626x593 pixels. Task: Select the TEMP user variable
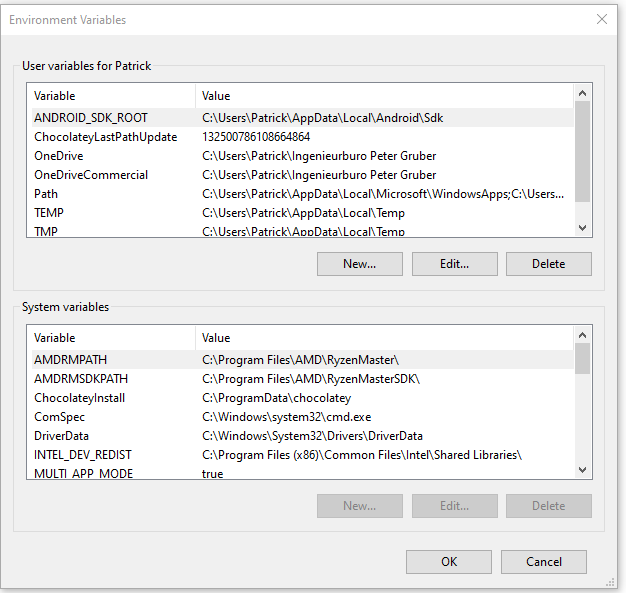[x=303, y=213]
